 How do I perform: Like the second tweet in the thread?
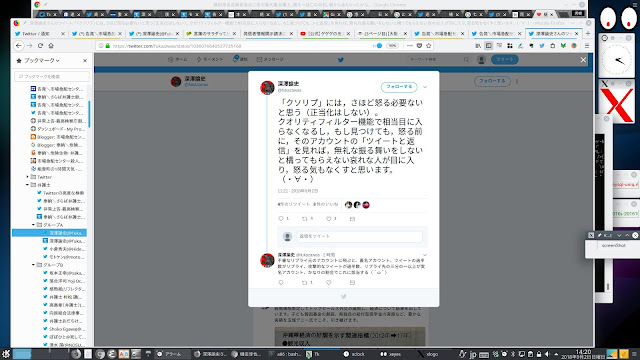click(x=329, y=282)
